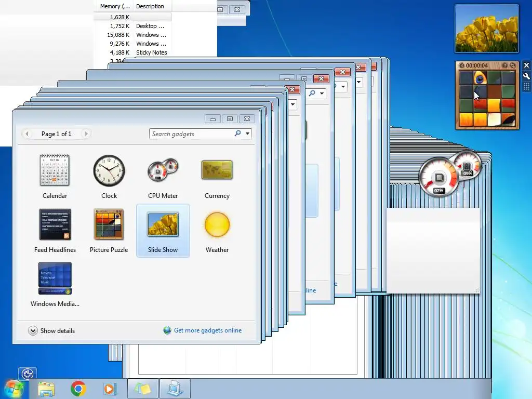Switch to Sticky Notes taskbar button
Screen dimensions: 532x399
click(x=143, y=389)
